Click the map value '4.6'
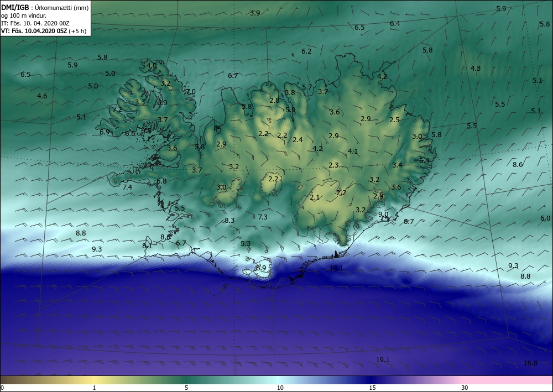Viewport: 553px width, 392px height. (42, 96)
